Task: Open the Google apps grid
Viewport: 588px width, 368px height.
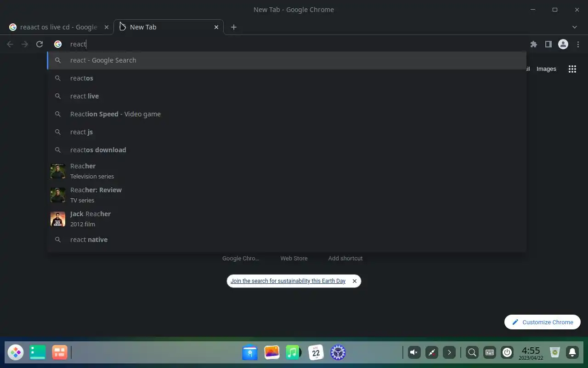Action: [572, 69]
